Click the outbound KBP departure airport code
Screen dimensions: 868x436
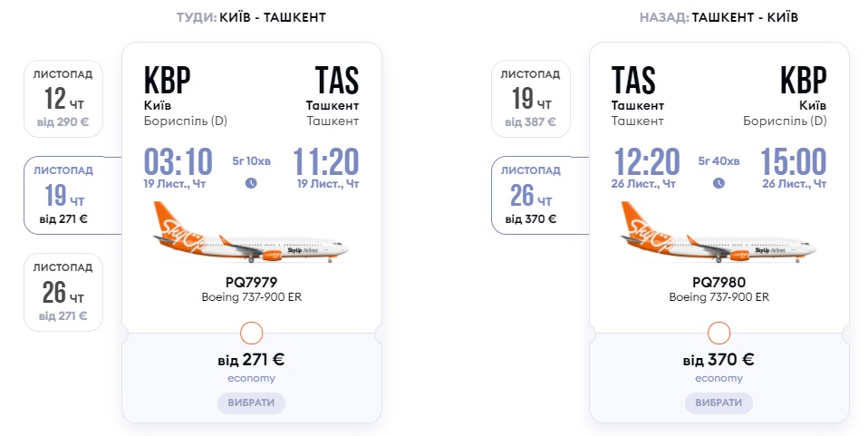pos(168,81)
